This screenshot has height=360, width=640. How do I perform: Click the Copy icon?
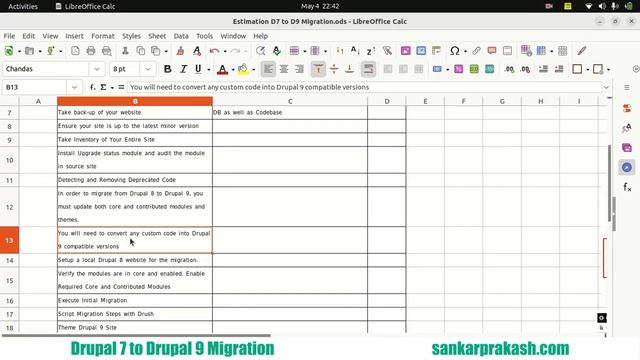click(140, 51)
